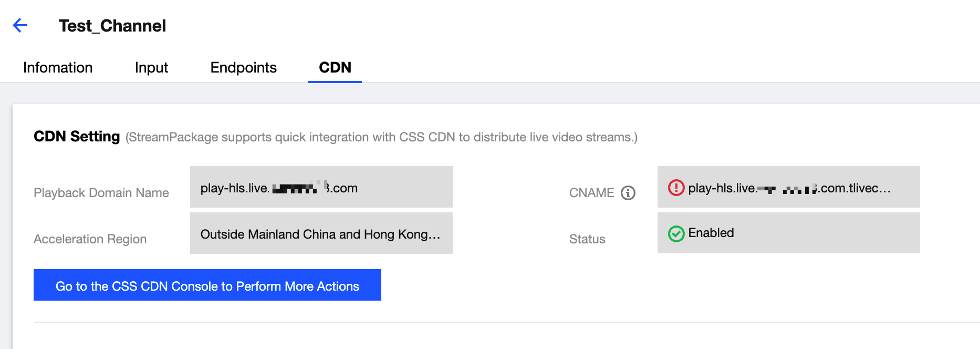Click the CNAME domain value text

point(789,188)
